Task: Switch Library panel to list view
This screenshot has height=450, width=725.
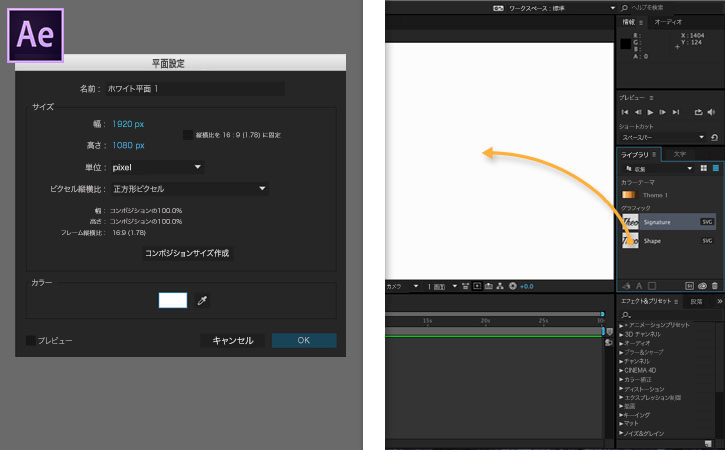Action: [716, 168]
